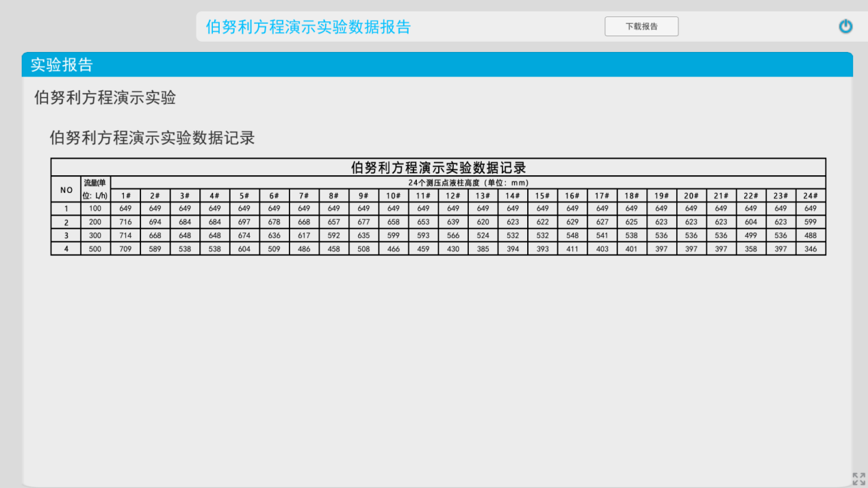The width and height of the screenshot is (868, 488).
Task: Click the 1# column header
Action: pos(125,196)
